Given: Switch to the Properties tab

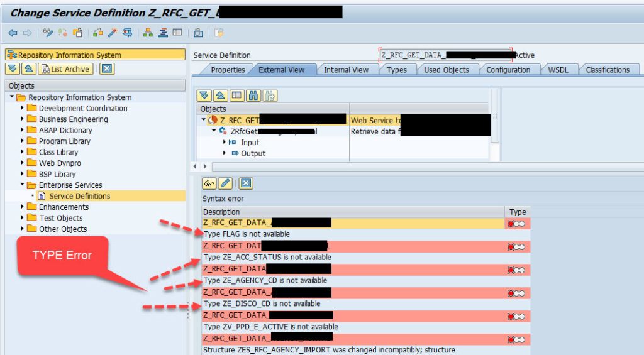Looking at the screenshot, I should (228, 70).
